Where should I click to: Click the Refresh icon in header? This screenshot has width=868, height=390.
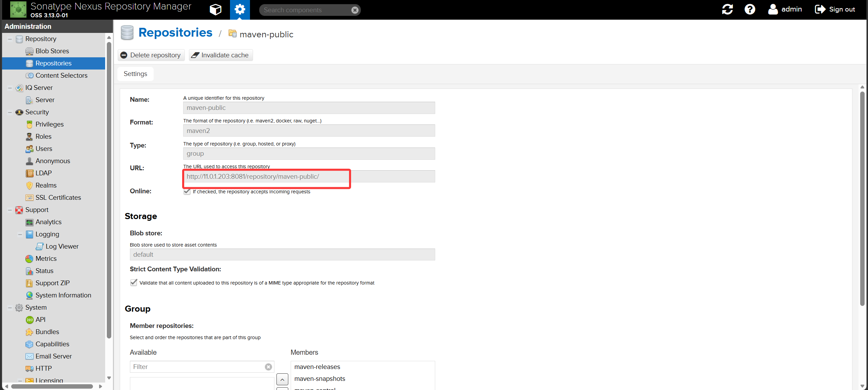pyautogui.click(x=727, y=9)
